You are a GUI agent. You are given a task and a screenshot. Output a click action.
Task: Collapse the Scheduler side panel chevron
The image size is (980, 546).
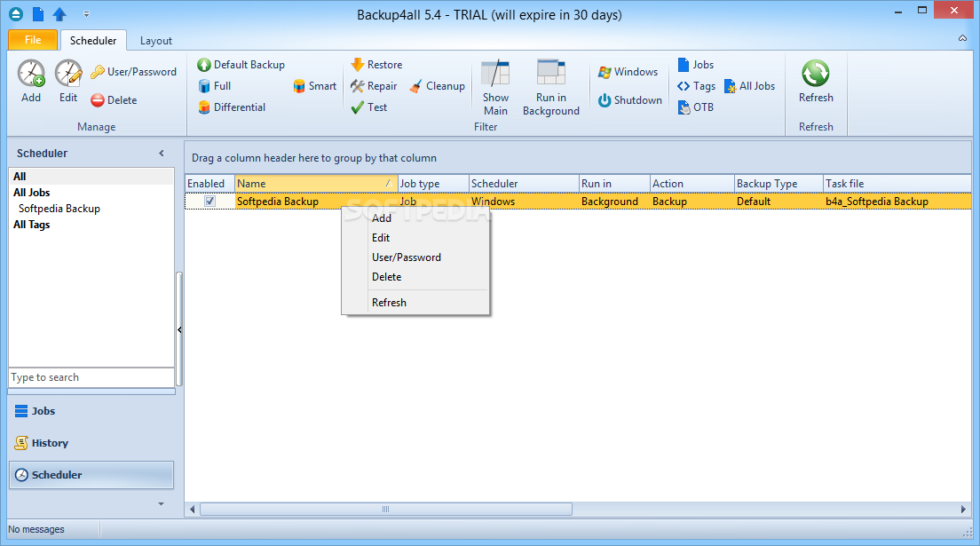[162, 154]
